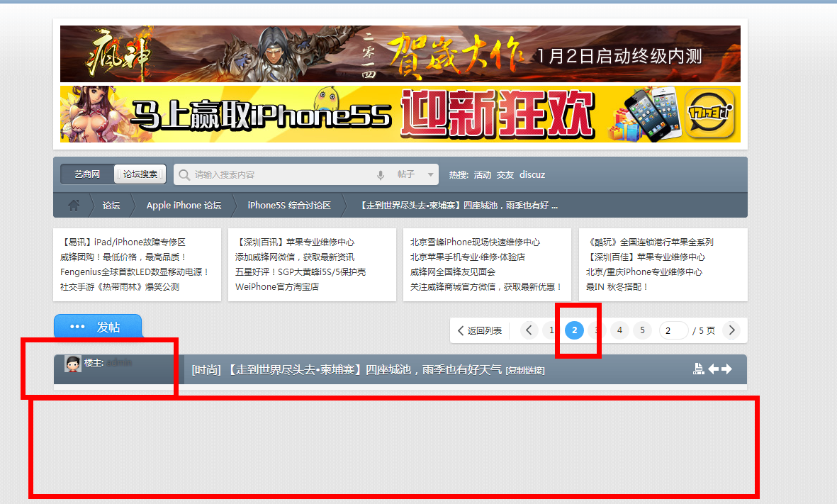Open 社交手游《热带雨林》爆笑公测 link
Viewport: 837px width, 504px height.
pyautogui.click(x=120, y=286)
